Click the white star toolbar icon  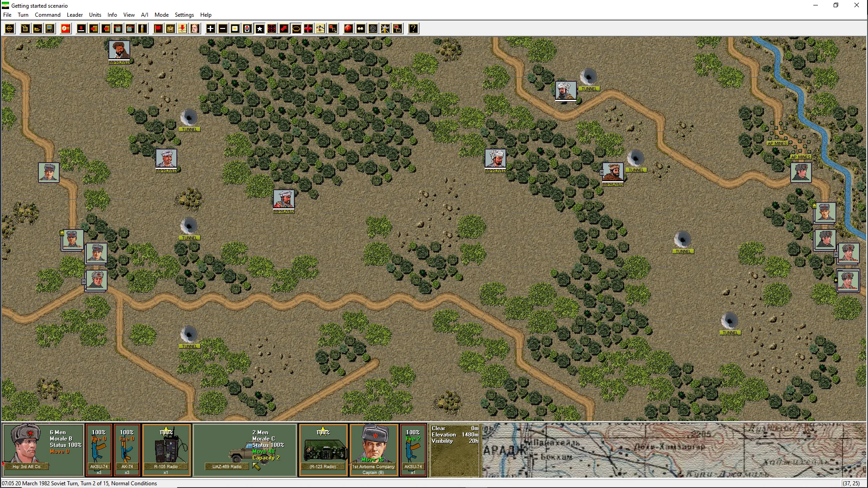click(260, 29)
